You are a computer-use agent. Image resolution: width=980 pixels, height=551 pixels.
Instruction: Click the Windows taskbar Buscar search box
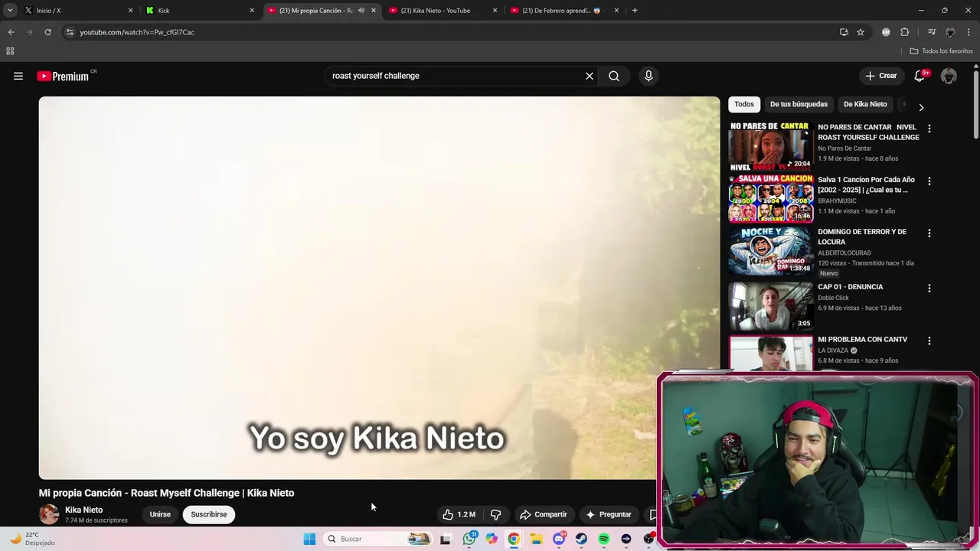click(377, 539)
